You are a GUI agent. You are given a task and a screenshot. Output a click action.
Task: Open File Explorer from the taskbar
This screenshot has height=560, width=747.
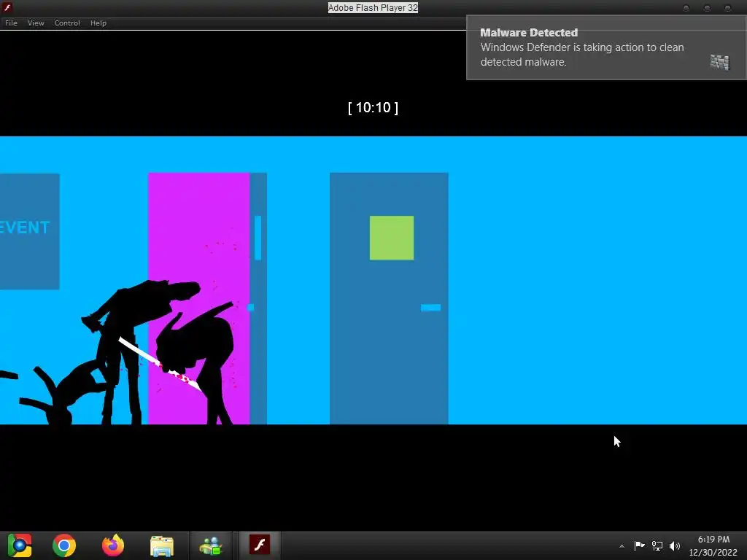(162, 545)
